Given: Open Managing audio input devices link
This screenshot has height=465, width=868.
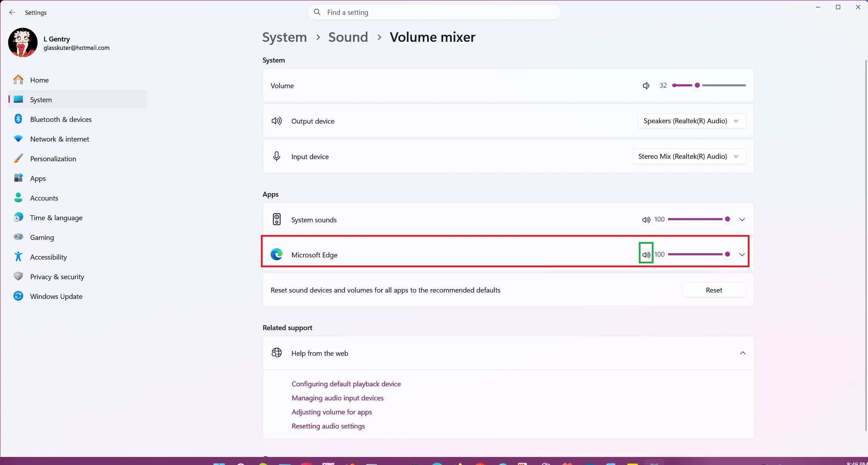Looking at the screenshot, I should click(337, 398).
